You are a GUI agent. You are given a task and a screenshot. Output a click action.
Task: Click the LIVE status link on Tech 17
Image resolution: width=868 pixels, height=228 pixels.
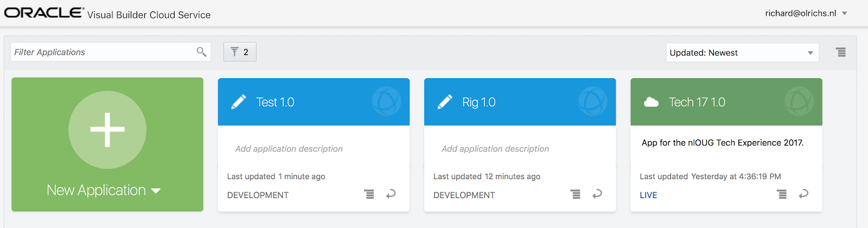click(648, 195)
